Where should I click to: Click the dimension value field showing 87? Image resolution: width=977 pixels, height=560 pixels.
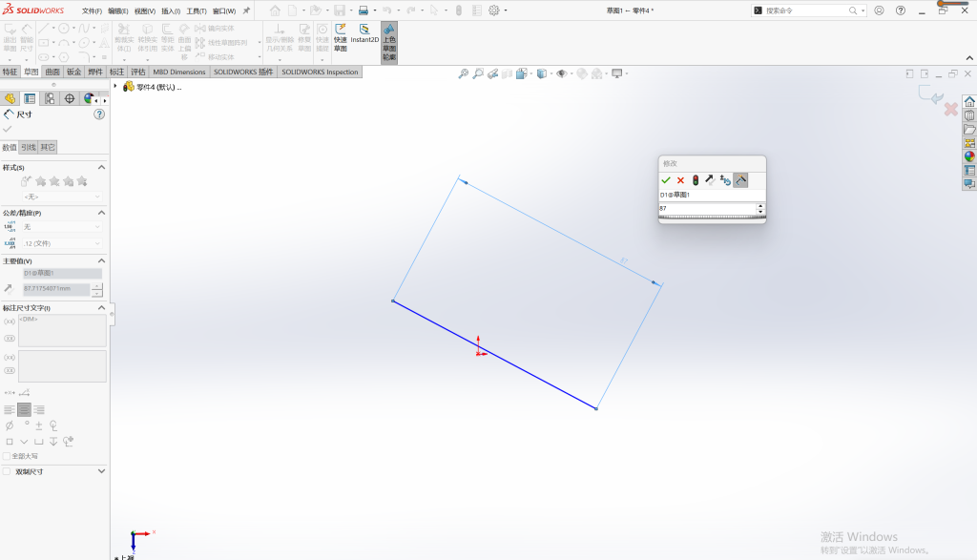[x=707, y=208]
